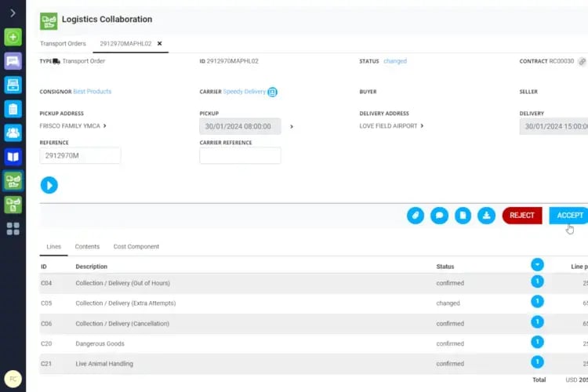The image size is (588, 392).
Task: Open the Speedy Delivery carrier link
Action: (244, 92)
